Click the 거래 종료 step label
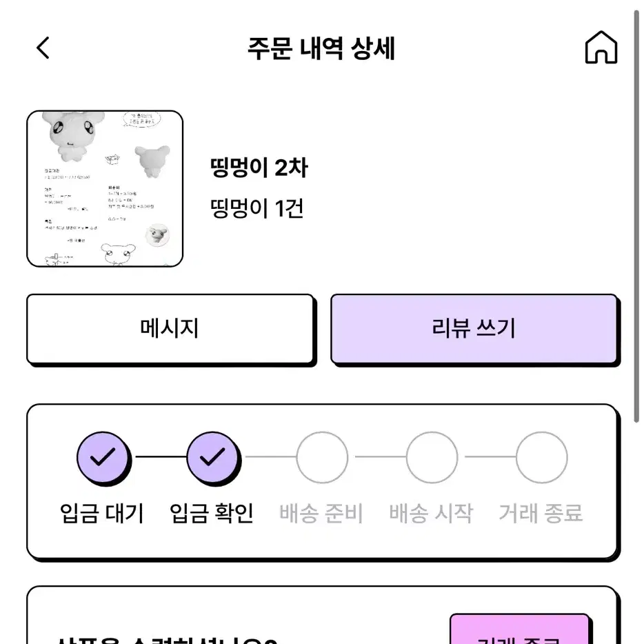644x644 pixels. 541,513
